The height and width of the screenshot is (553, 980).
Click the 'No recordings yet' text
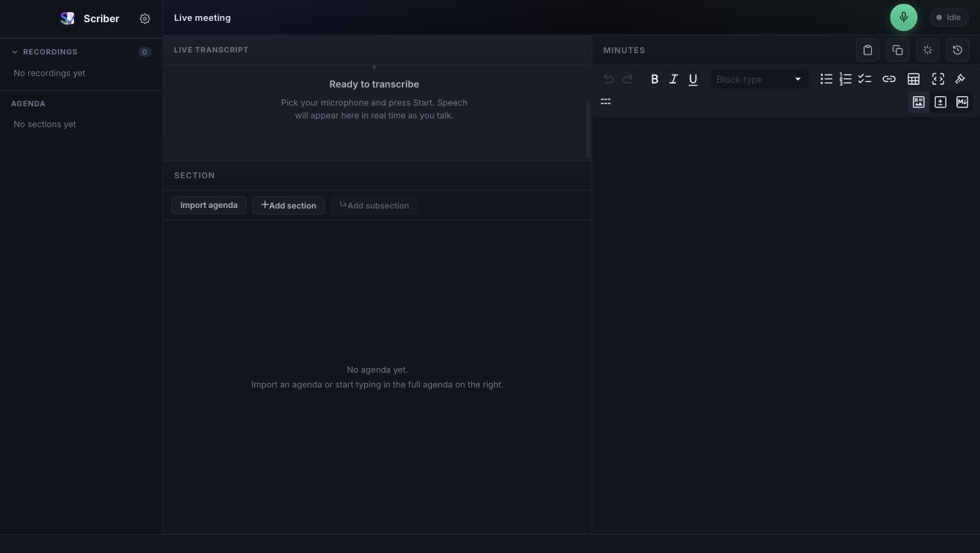pos(49,73)
